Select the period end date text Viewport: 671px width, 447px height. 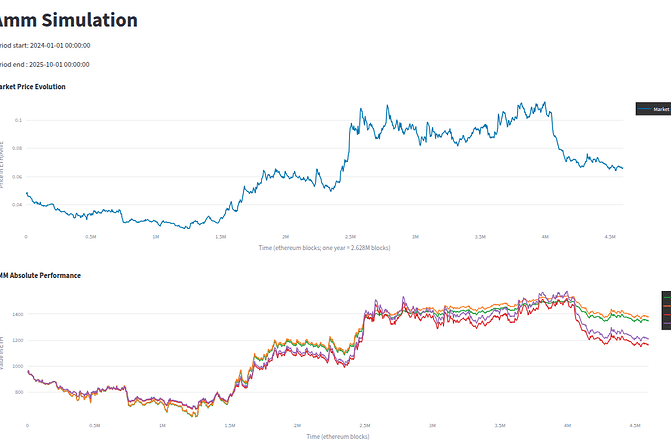pos(58,64)
